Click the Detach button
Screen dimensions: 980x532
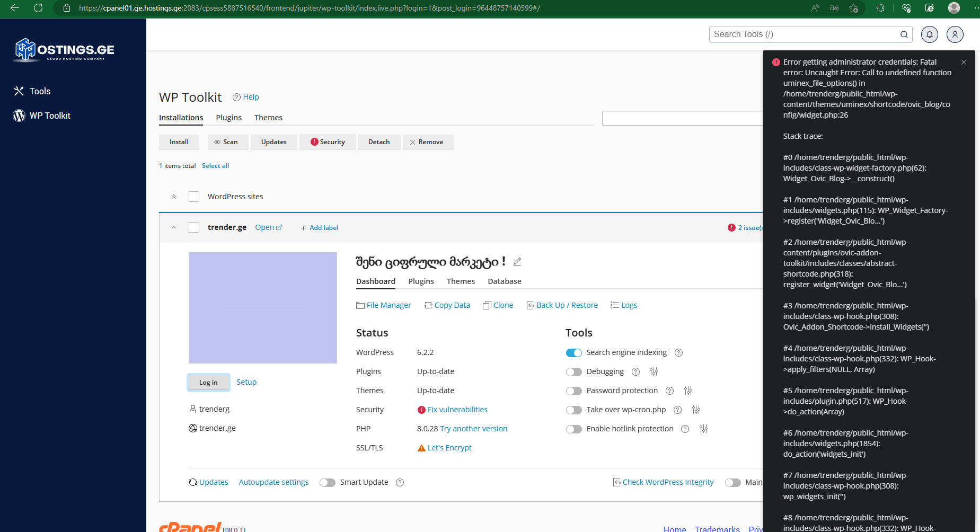pyautogui.click(x=379, y=142)
